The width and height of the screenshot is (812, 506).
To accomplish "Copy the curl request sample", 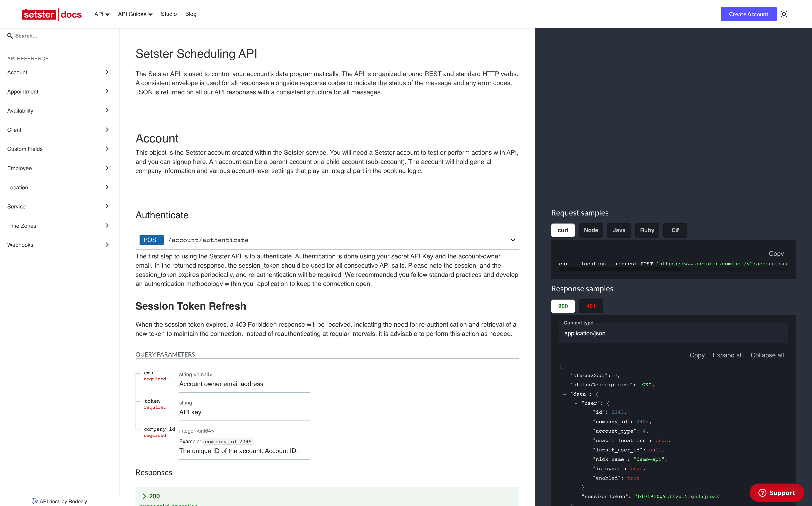I will (x=776, y=254).
